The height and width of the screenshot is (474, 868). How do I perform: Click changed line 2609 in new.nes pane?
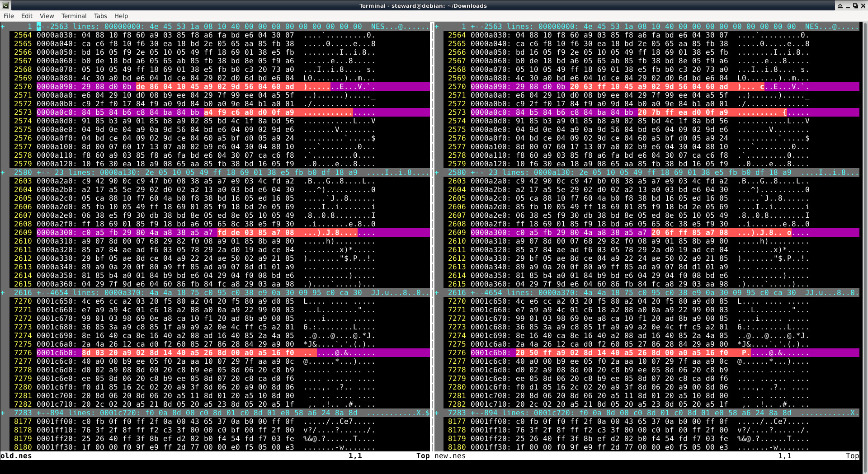tap(647, 233)
